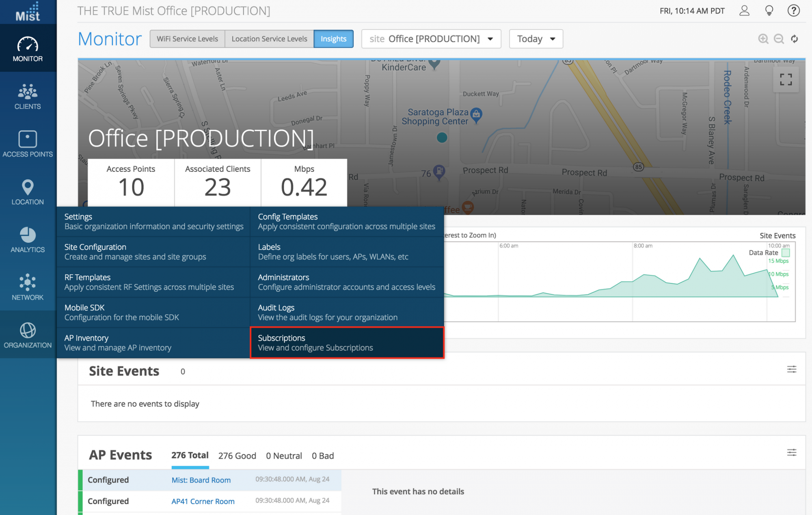Switch to WiFi Service Levels tab
Screen dimensions: 812x515
coord(187,39)
